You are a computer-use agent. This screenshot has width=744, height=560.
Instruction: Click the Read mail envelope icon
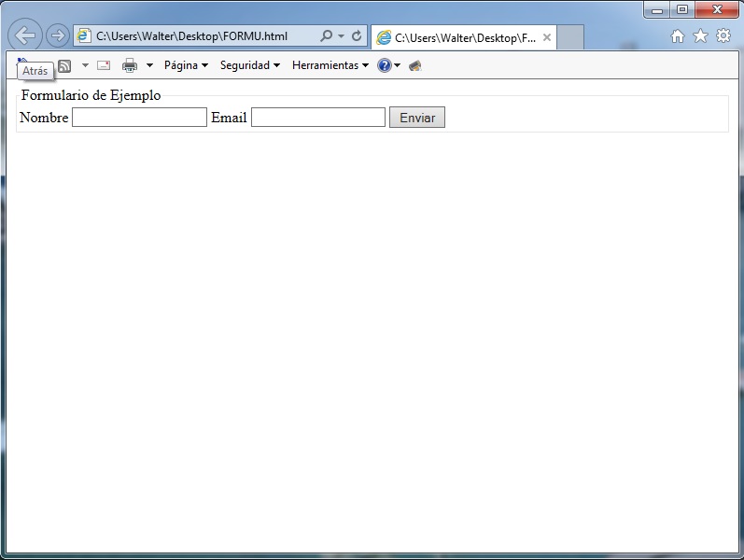click(104, 65)
